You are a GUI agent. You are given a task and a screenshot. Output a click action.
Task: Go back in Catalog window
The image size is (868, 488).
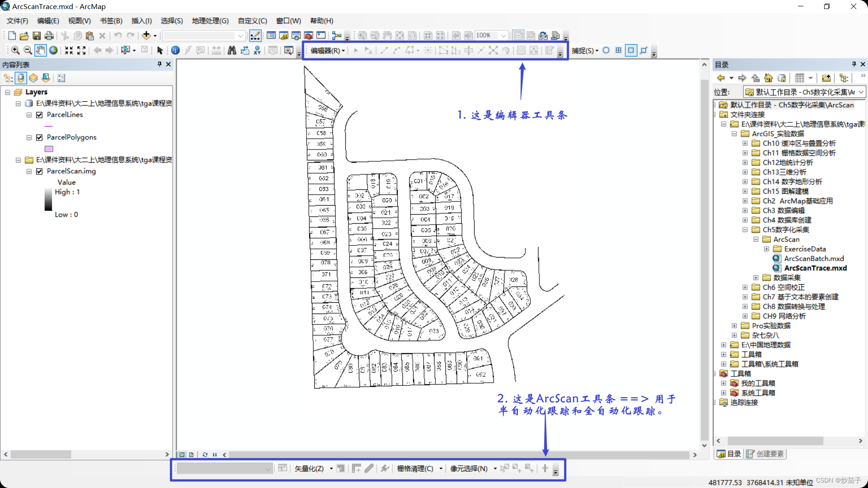point(721,78)
